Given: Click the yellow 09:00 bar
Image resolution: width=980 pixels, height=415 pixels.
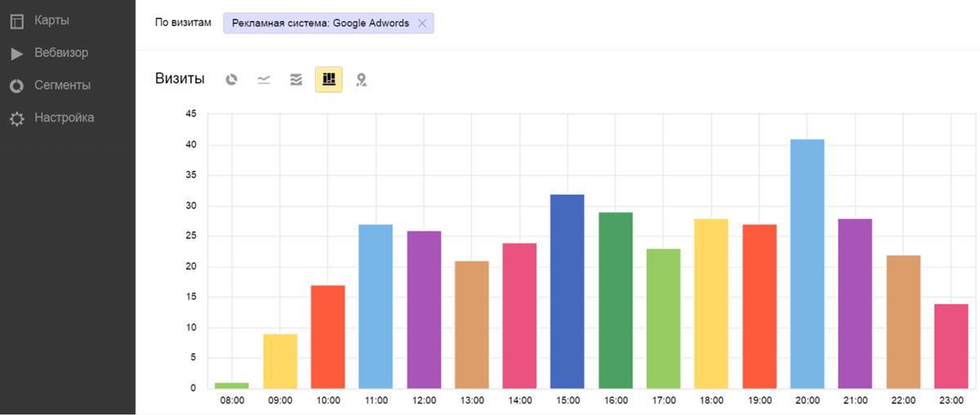Looking at the screenshot, I should coord(280,361).
